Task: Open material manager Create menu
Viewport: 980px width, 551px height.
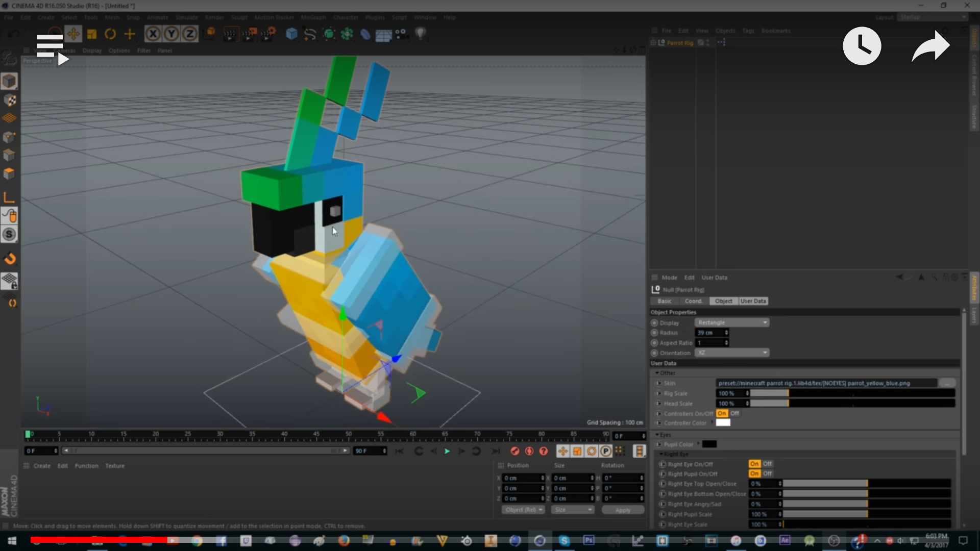Action: click(42, 466)
